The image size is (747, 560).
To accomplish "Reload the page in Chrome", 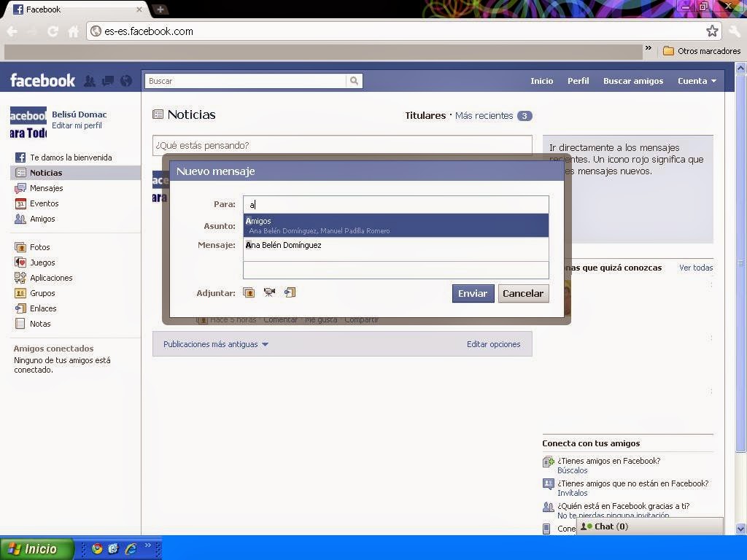I will tap(53, 31).
